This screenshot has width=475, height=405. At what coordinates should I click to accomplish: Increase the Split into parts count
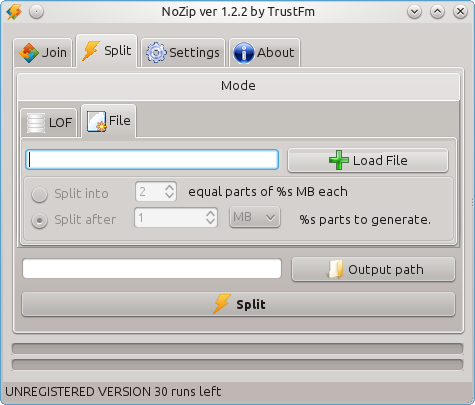click(169, 188)
